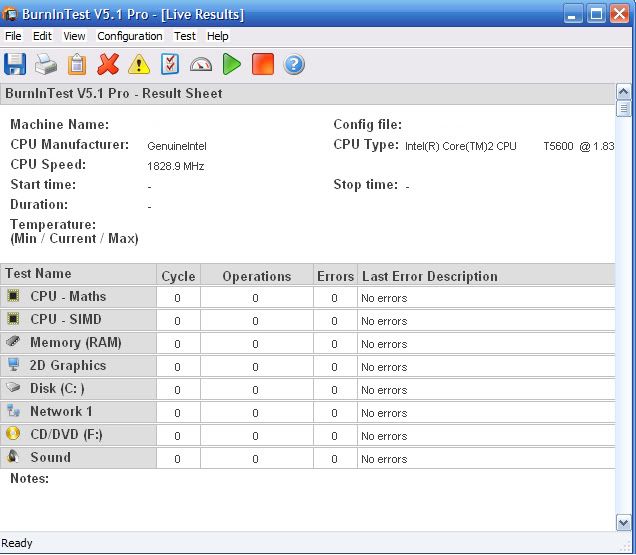Open the Help menu
The width and height of the screenshot is (636, 555).
[x=217, y=36]
